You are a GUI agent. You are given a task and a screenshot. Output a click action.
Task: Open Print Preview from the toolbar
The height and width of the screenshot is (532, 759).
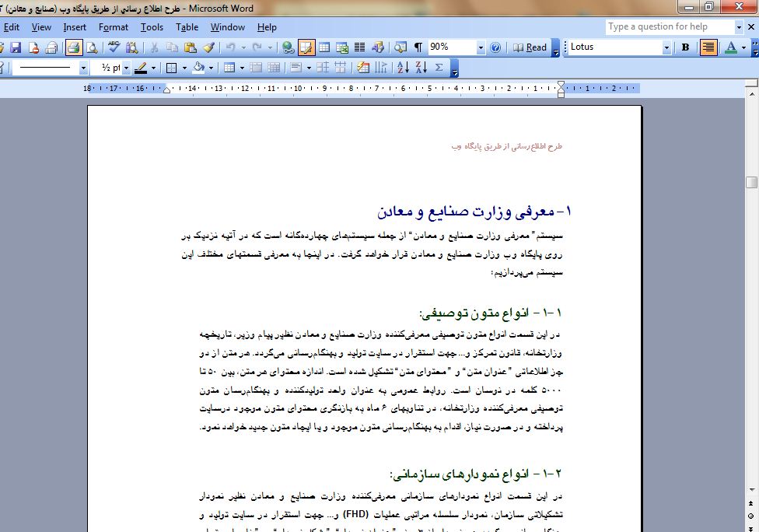tap(92, 47)
